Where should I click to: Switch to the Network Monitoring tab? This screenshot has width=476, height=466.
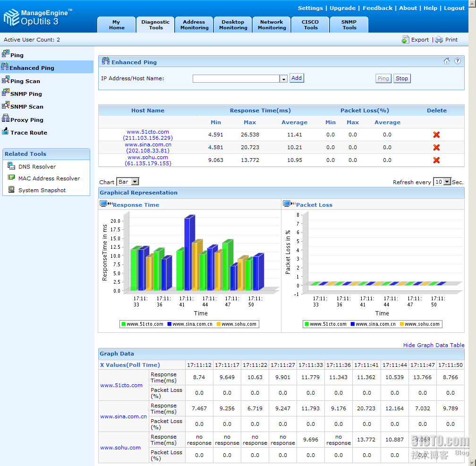pyautogui.click(x=272, y=25)
